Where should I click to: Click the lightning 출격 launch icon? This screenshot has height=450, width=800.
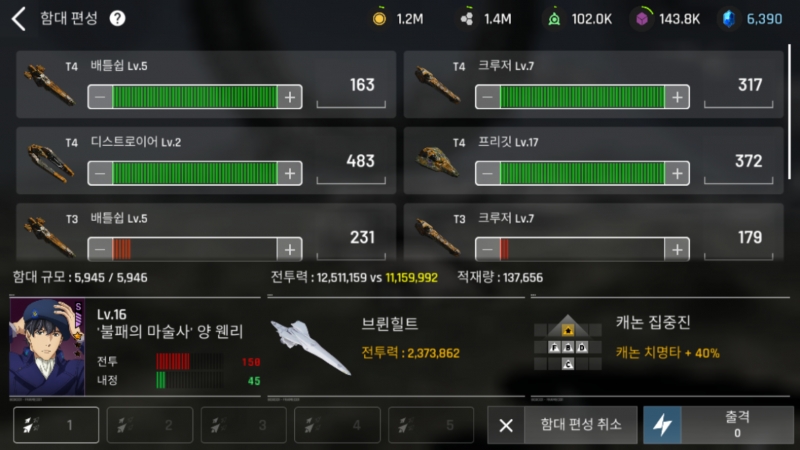(662, 425)
